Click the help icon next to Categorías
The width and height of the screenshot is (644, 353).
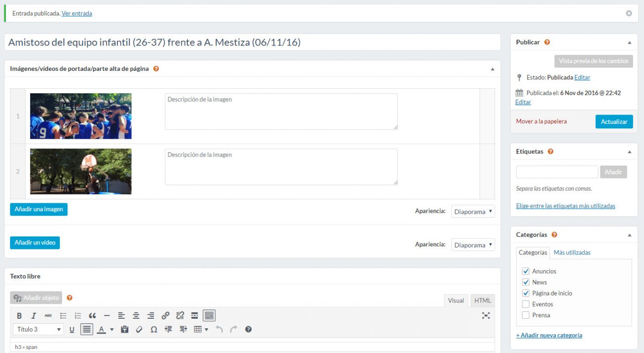coord(554,235)
